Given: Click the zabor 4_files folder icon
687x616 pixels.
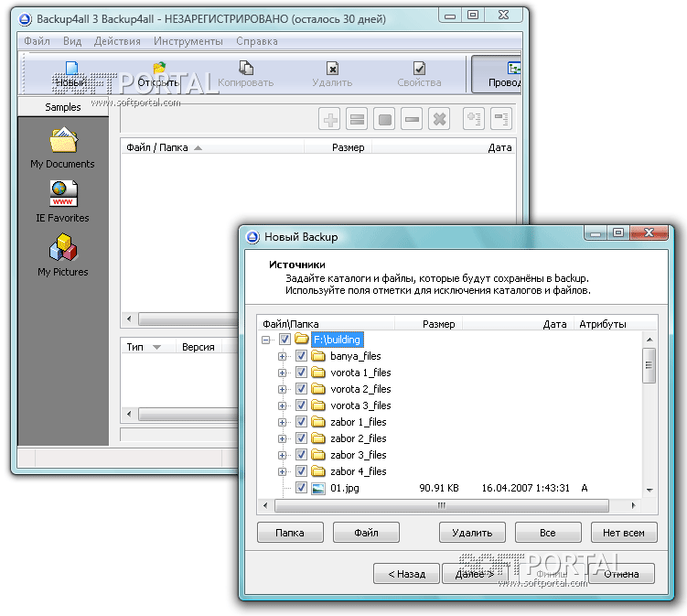Looking at the screenshot, I should [x=318, y=471].
